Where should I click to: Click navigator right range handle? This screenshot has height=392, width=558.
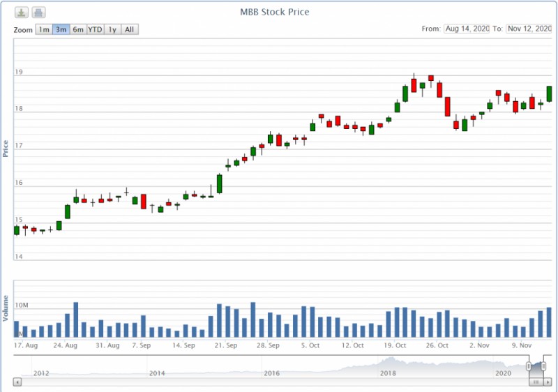pyautogui.click(x=543, y=365)
